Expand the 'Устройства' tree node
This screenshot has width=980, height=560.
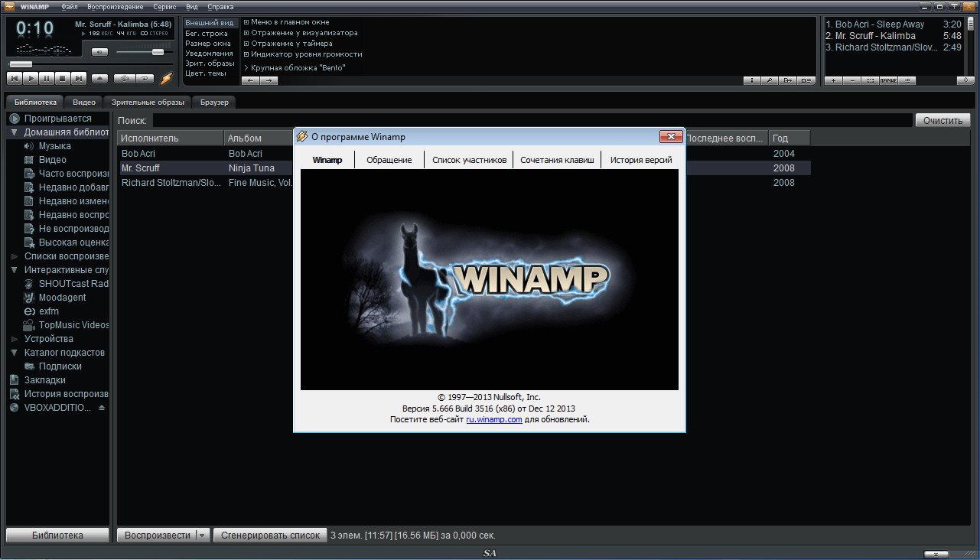tap(15, 339)
